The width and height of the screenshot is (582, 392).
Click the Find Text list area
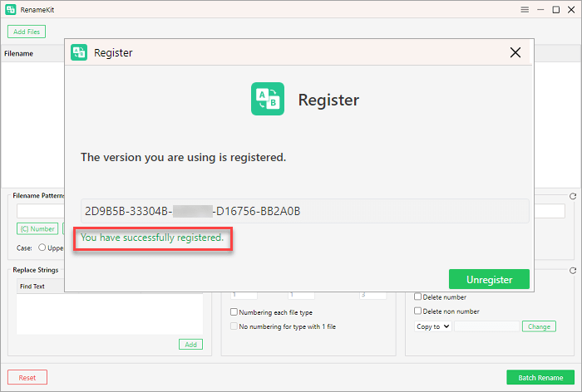pos(110,313)
